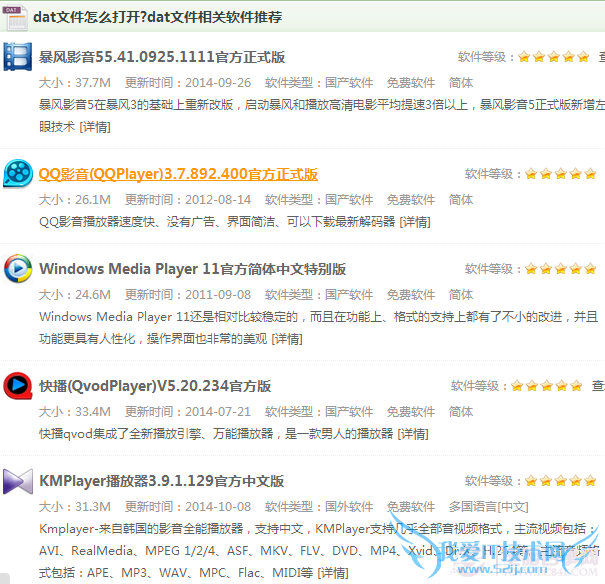Click the KMPlayer purple icon
This screenshot has height=584, width=605.
tap(18, 481)
